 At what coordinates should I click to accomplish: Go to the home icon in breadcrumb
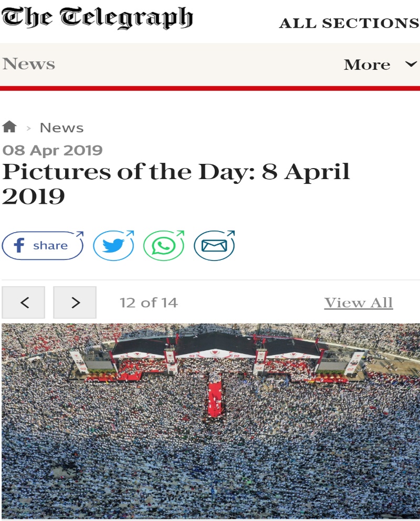click(9, 127)
